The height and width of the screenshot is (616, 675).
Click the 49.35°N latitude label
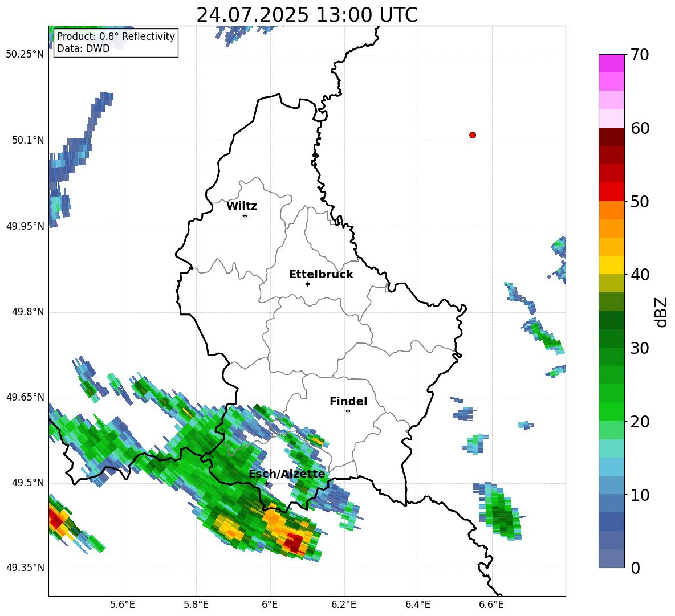point(25,568)
